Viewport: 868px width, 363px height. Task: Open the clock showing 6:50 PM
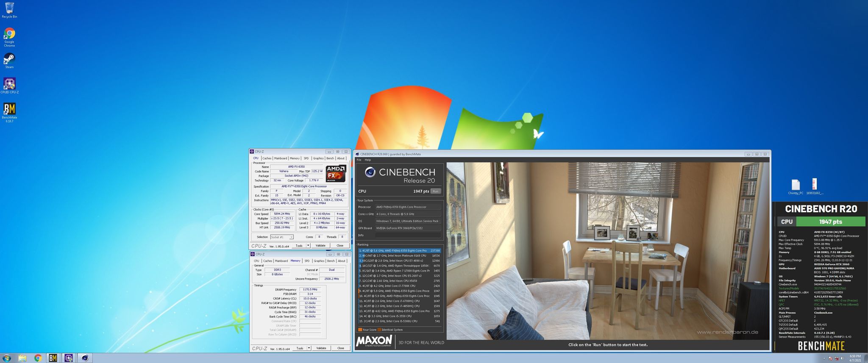coord(855,358)
